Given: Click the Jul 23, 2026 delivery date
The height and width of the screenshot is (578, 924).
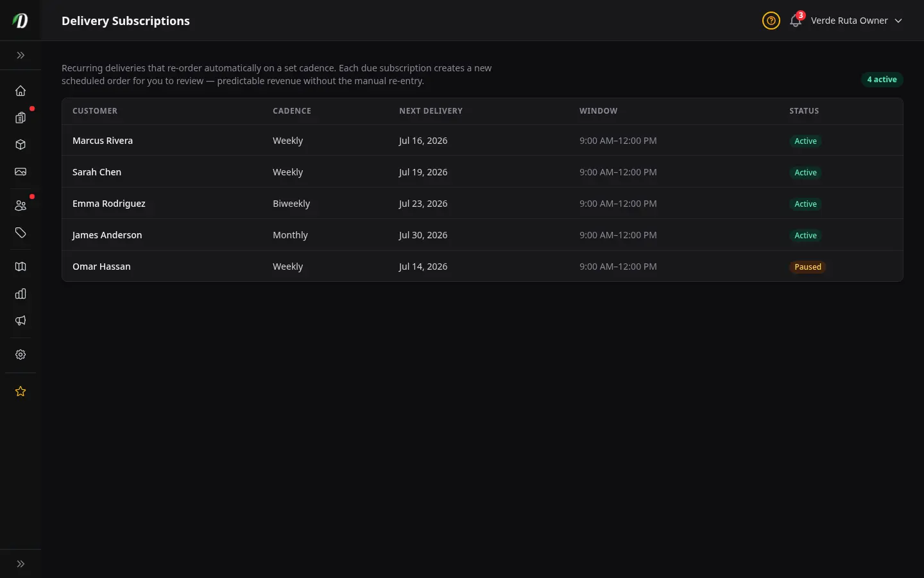Looking at the screenshot, I should click(423, 204).
